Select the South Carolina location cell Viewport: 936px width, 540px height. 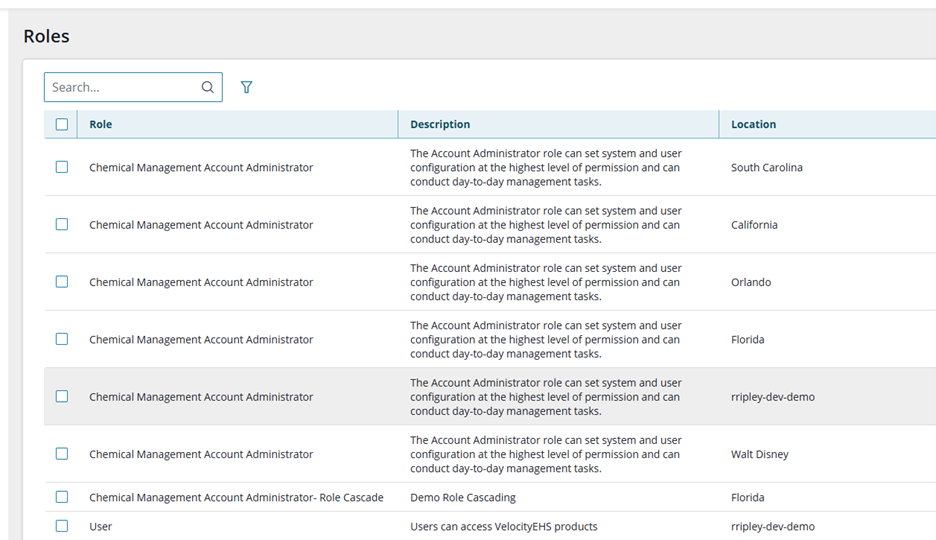click(x=766, y=168)
